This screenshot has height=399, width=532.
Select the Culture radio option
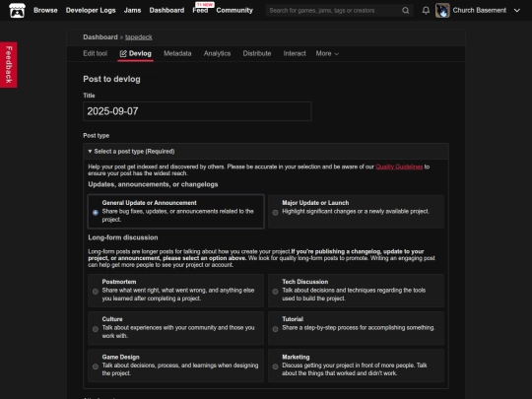(x=96, y=329)
